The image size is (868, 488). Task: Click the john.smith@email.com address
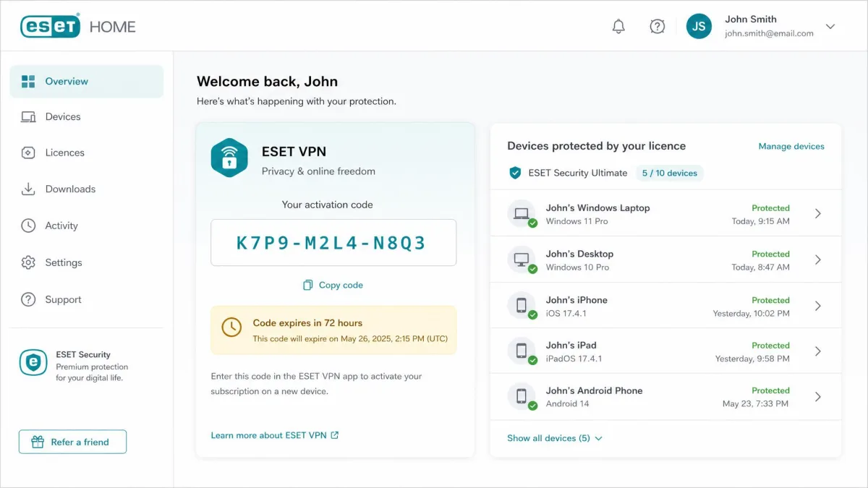click(x=769, y=33)
